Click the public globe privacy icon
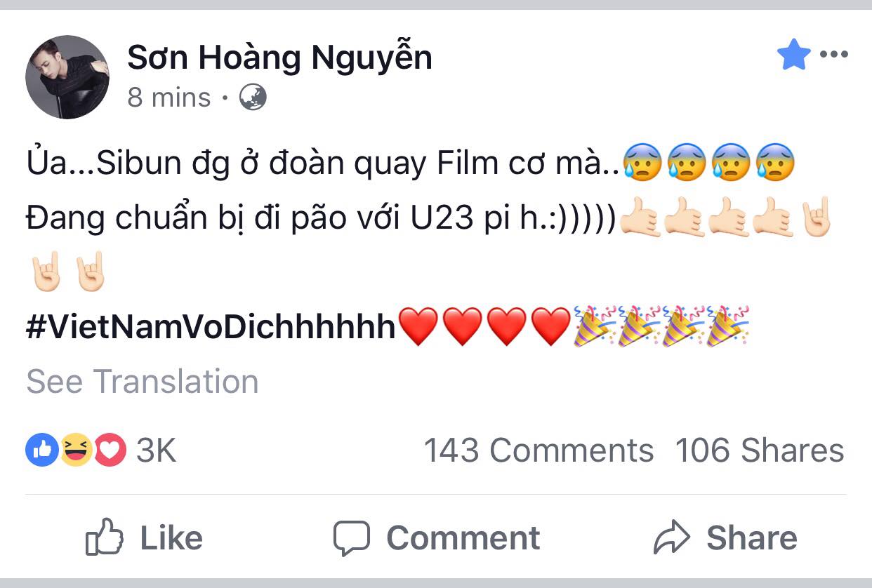872x588 pixels. coord(253,98)
